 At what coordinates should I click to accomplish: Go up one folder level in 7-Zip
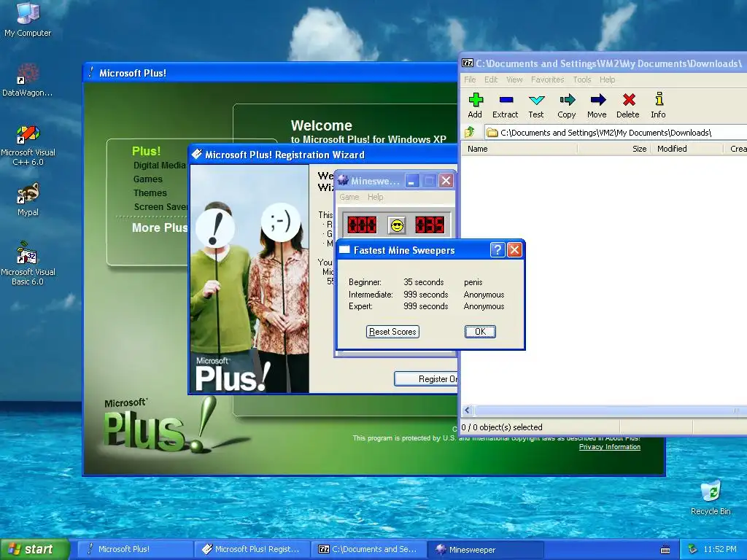470,133
